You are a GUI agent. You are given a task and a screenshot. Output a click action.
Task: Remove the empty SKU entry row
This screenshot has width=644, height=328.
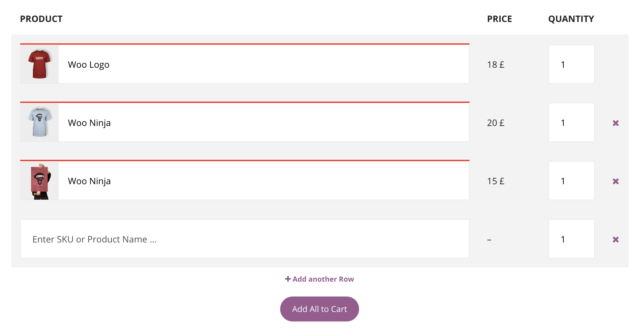616,239
